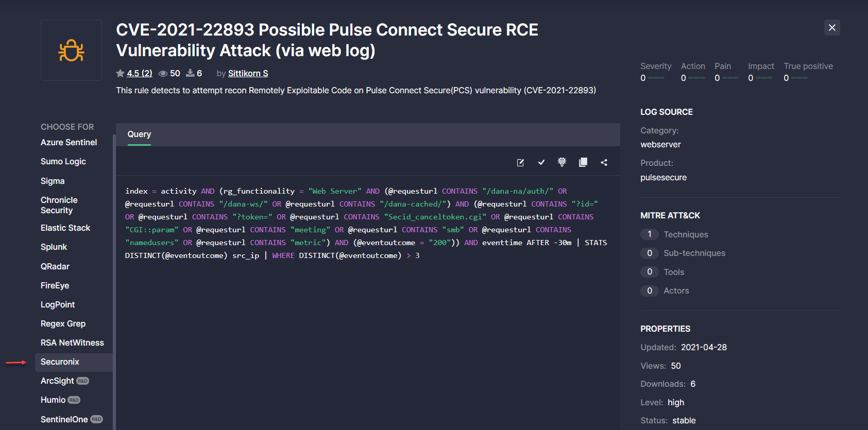The width and height of the screenshot is (868, 430).
Task: Click the validate checkmark icon
Action: (541, 163)
